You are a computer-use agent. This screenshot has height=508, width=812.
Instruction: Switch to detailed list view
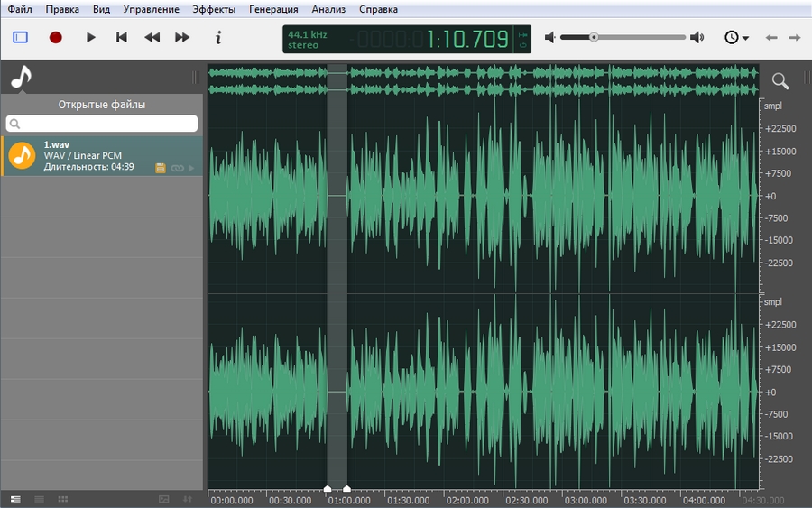pyautogui.click(x=15, y=499)
